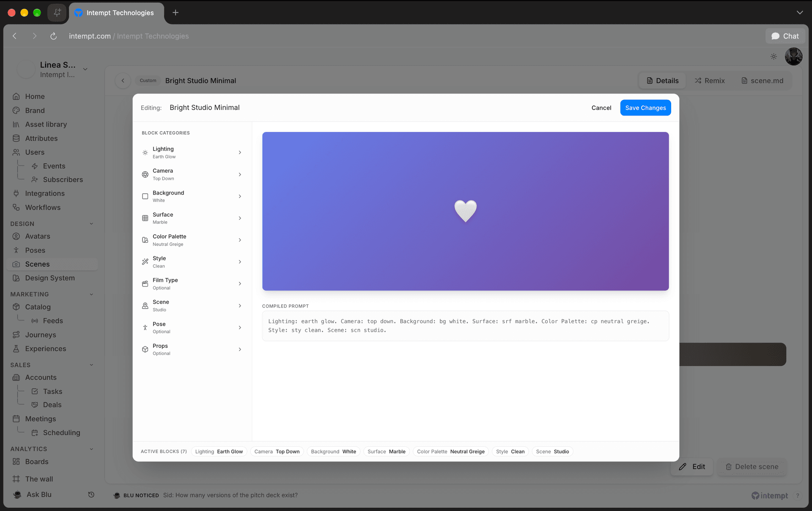812x511 pixels.
Task: Click Save Changes button
Action: [645, 107]
